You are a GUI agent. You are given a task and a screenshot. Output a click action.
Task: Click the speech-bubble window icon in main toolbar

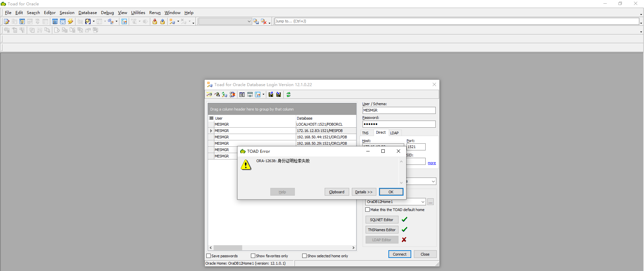tap(63, 21)
